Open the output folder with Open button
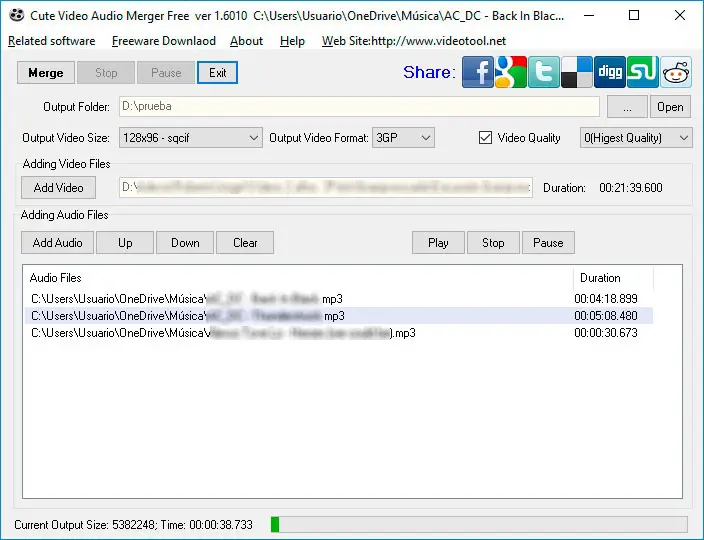The image size is (704, 540). click(x=670, y=107)
